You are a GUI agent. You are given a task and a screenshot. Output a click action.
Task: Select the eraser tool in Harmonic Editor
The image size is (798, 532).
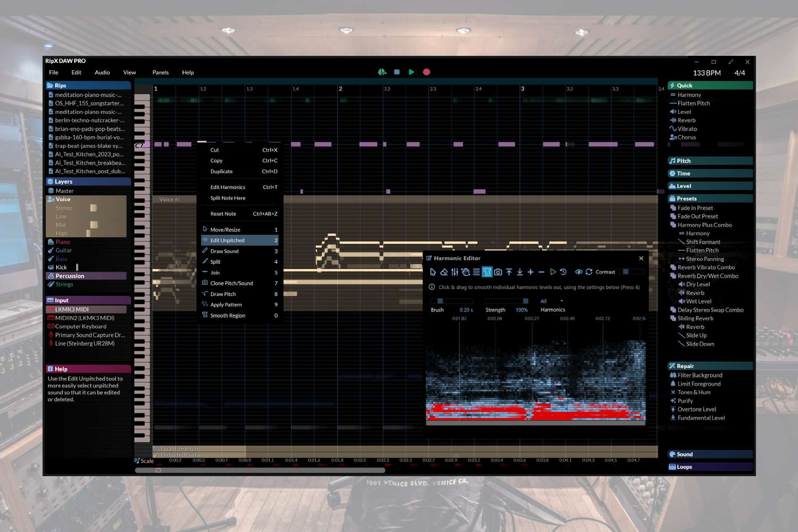(444, 272)
